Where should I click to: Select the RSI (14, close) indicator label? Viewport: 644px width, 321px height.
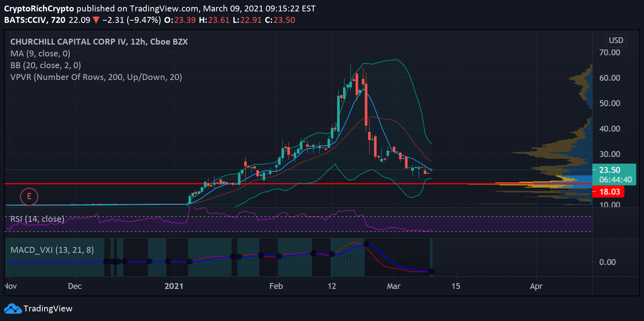click(37, 219)
